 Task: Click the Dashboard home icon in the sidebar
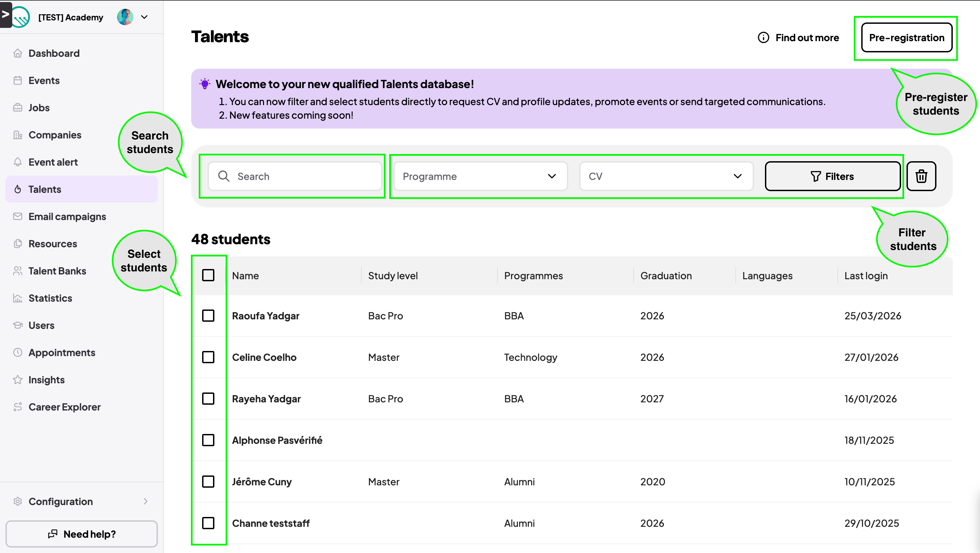17,53
